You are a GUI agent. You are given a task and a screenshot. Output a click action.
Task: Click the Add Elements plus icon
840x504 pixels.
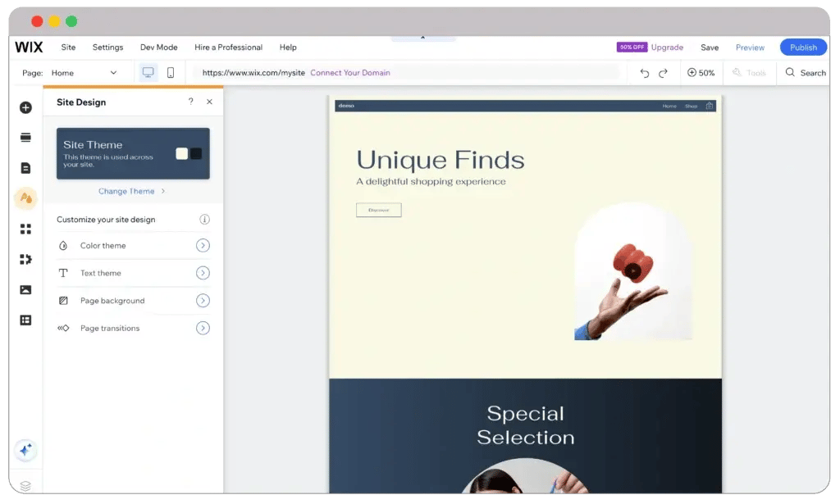click(x=25, y=107)
